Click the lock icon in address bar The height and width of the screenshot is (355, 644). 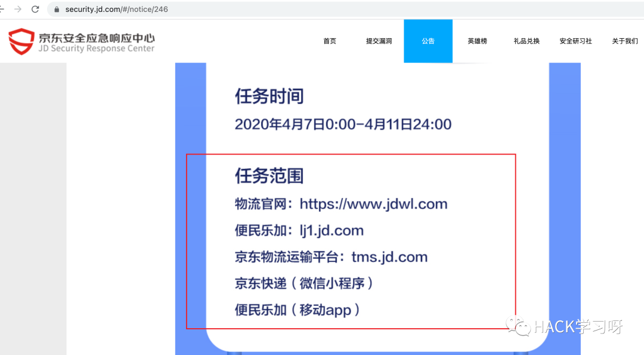coord(57,9)
